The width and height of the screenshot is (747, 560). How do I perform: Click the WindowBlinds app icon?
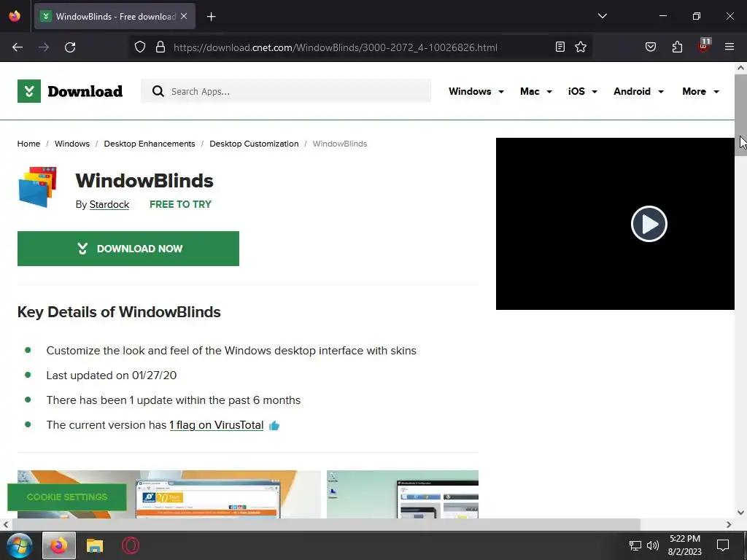(x=38, y=187)
